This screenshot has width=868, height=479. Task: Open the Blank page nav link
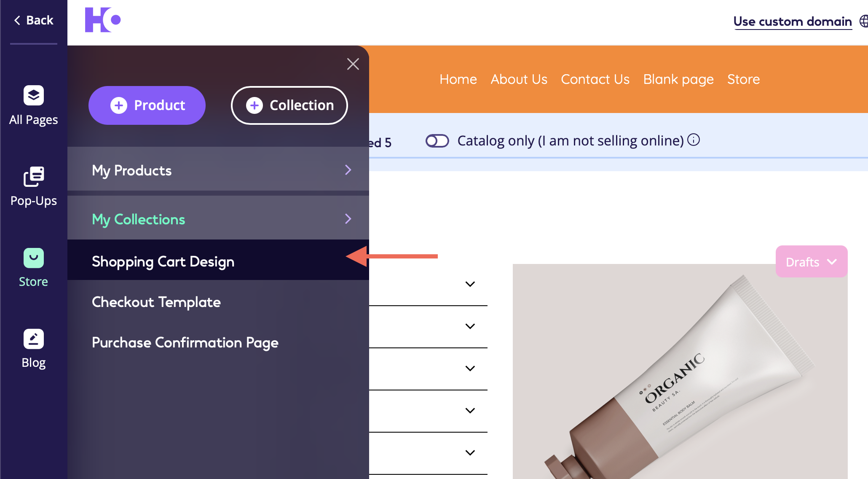point(678,79)
